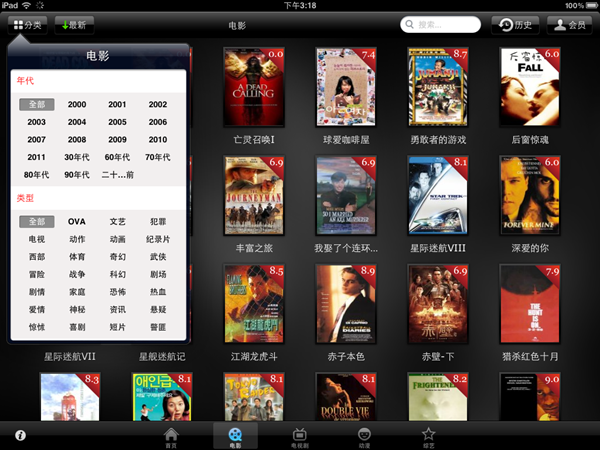600x450 pixels.
Task: Click the 星际迷航VII title
Action: click(70, 357)
